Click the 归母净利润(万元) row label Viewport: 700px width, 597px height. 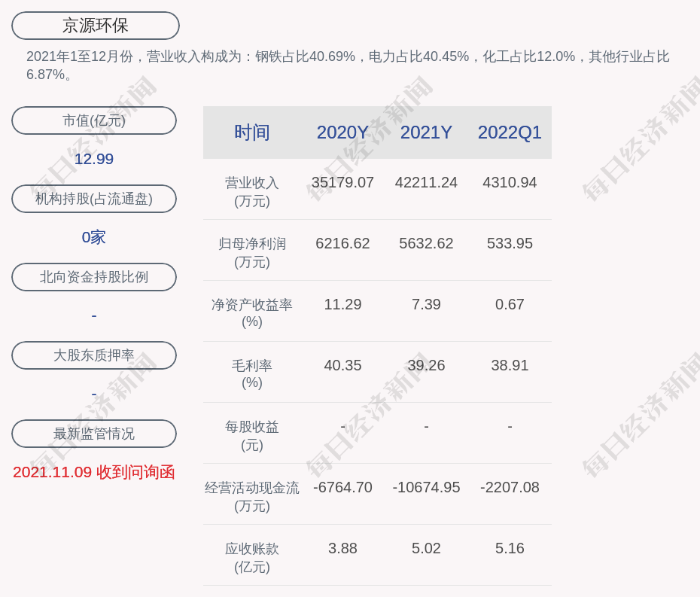coord(252,253)
